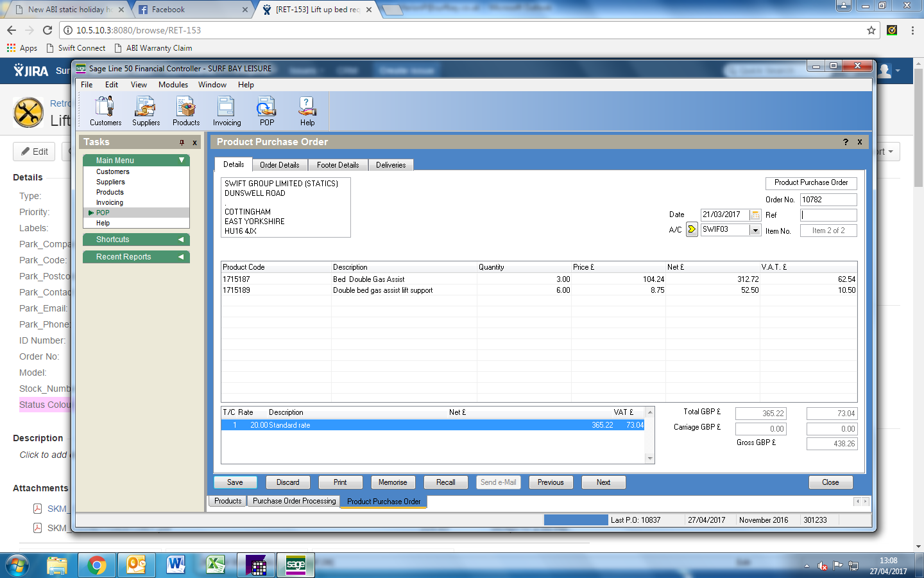Collapse the Main Menu section
The width and height of the screenshot is (924, 578).
(182, 160)
